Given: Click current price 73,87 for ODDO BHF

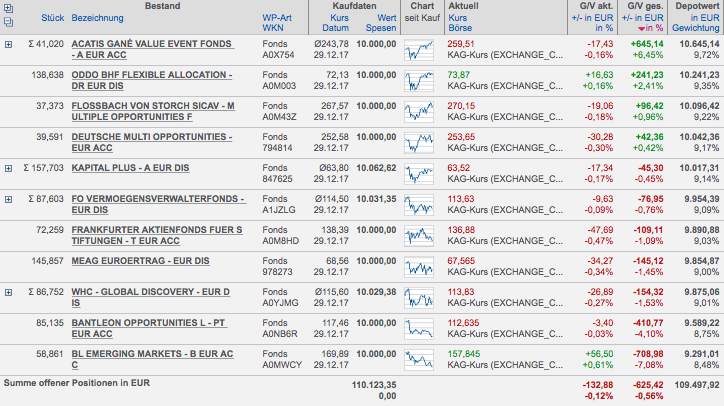Looking at the screenshot, I should click(x=459, y=75).
